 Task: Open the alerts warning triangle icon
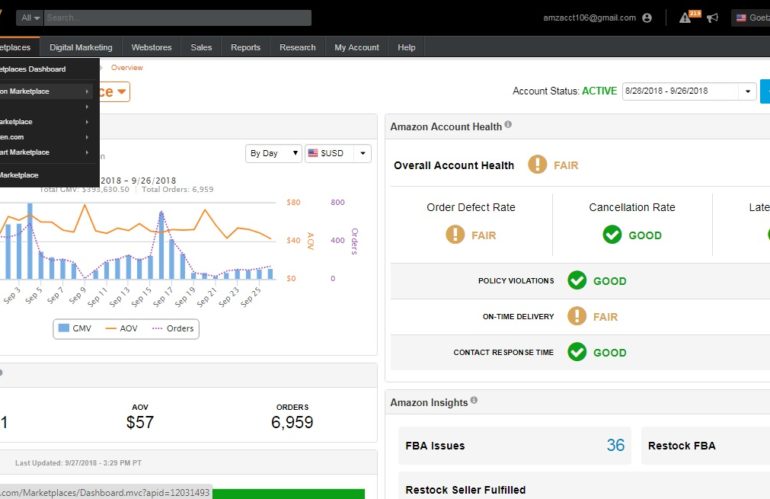685,18
